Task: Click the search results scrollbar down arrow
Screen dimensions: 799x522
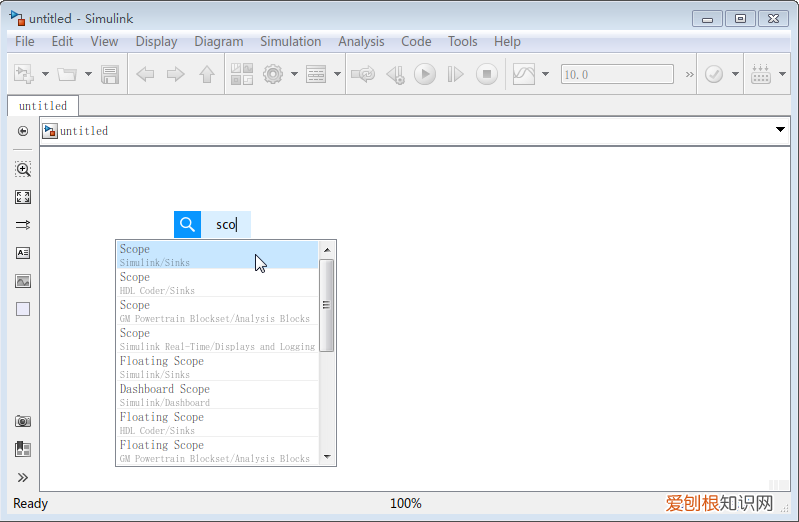Action: click(x=326, y=458)
